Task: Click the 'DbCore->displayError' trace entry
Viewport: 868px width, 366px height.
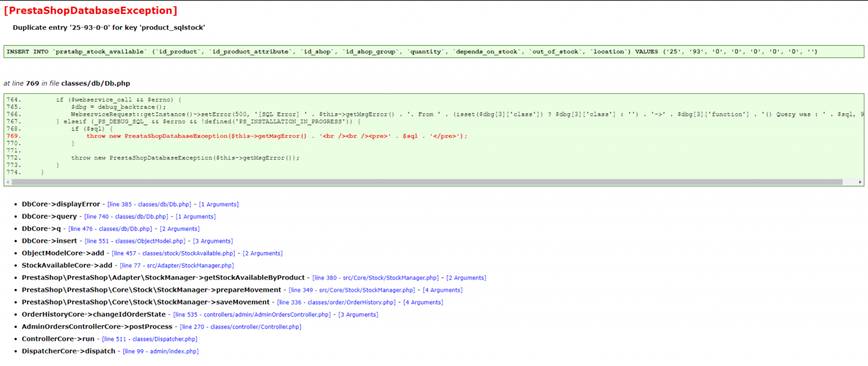Action: coord(61,204)
